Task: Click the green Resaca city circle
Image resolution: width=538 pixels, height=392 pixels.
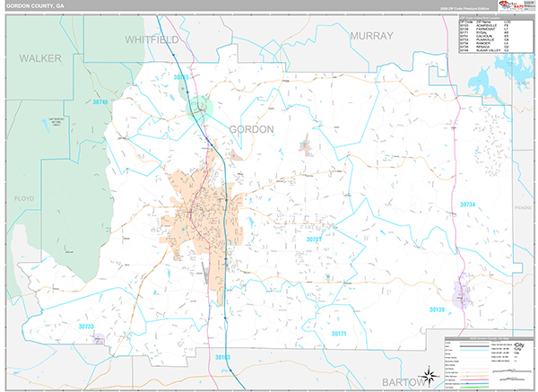Action: [199, 108]
